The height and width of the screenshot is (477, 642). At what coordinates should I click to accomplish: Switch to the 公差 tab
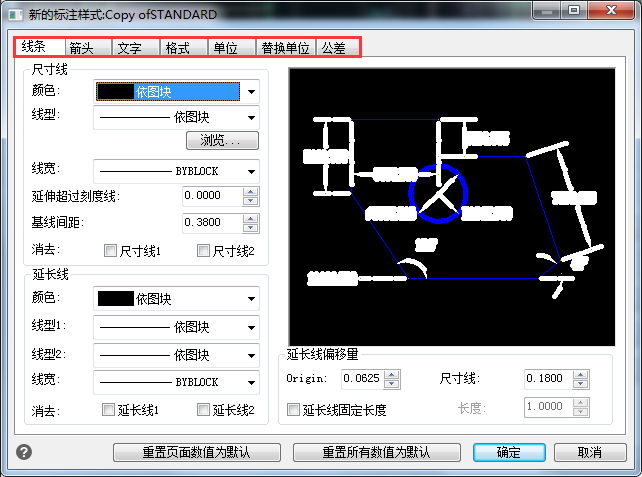click(x=337, y=48)
